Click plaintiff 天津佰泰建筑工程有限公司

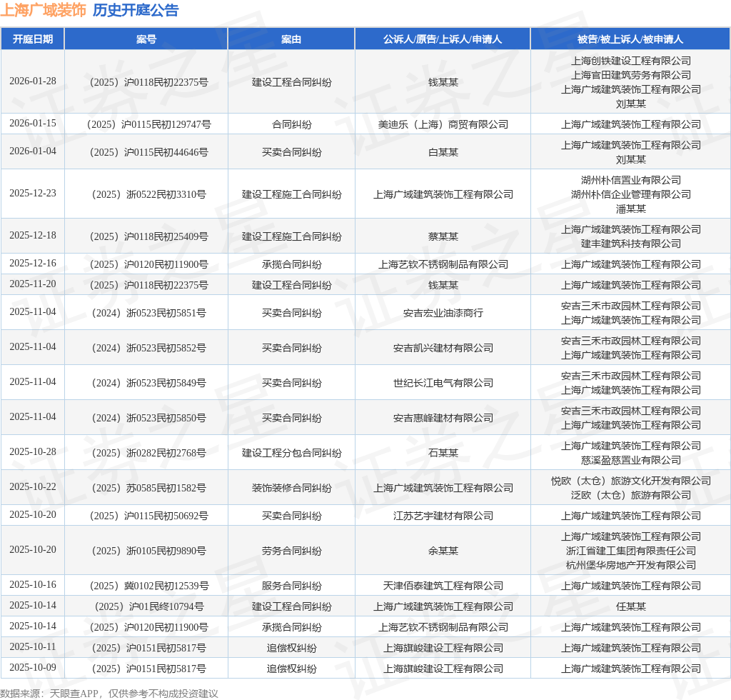pyautogui.click(x=443, y=586)
